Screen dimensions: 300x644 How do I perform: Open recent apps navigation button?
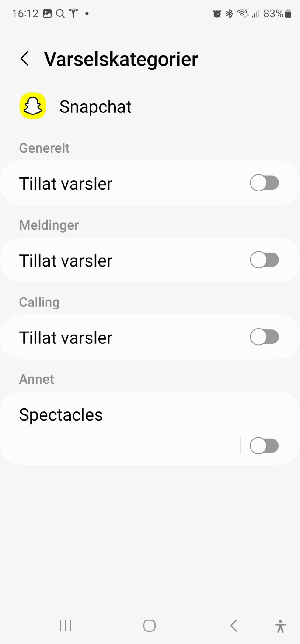pos(66,626)
